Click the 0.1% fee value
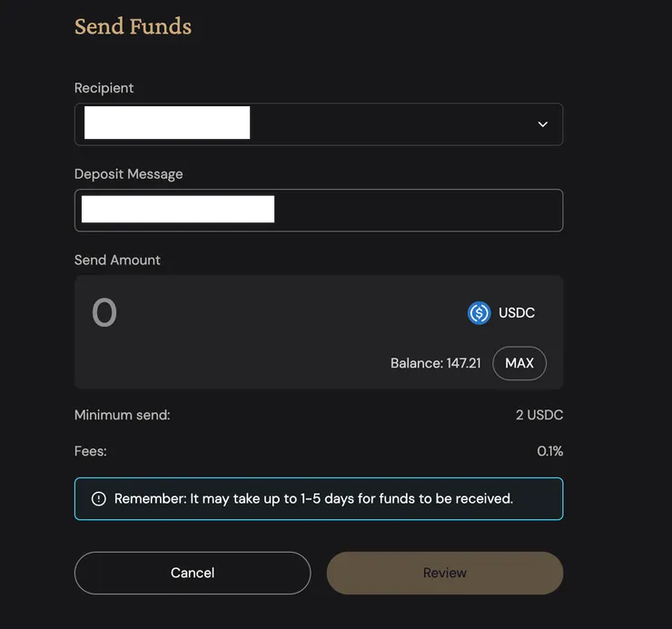The width and height of the screenshot is (672, 629). click(x=549, y=450)
